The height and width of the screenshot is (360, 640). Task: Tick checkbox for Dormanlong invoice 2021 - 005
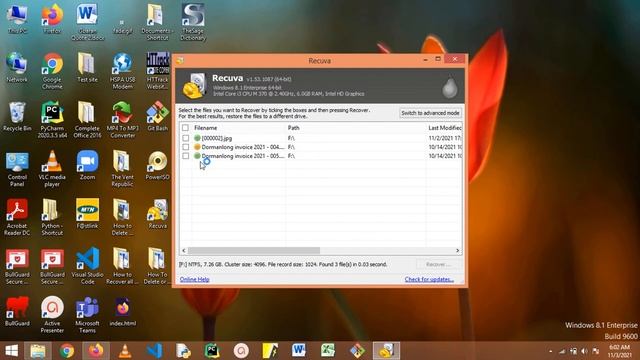coord(185,156)
